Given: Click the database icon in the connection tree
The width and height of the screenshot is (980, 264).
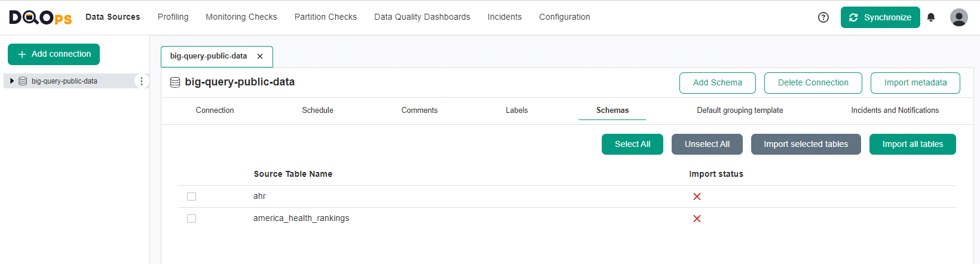Looking at the screenshot, I should click(23, 81).
